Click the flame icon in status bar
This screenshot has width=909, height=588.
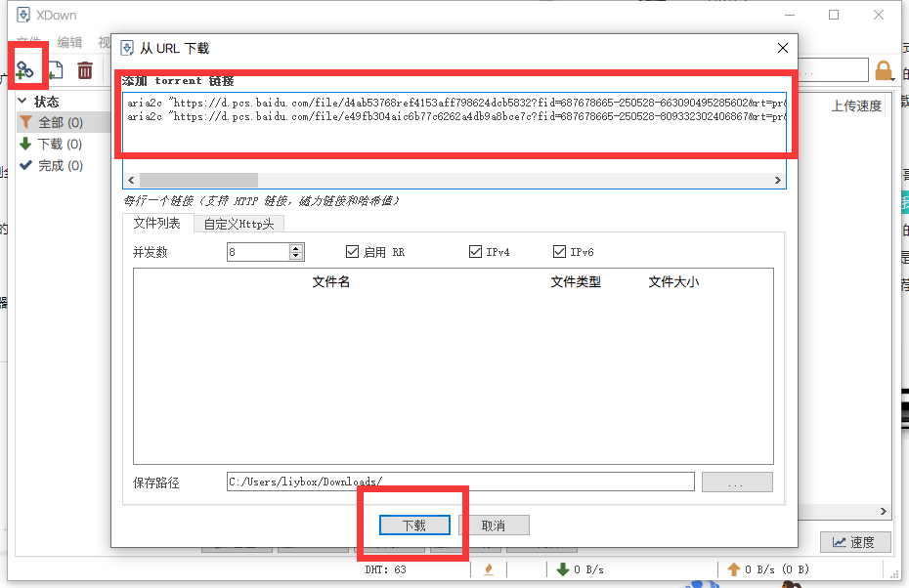(489, 569)
